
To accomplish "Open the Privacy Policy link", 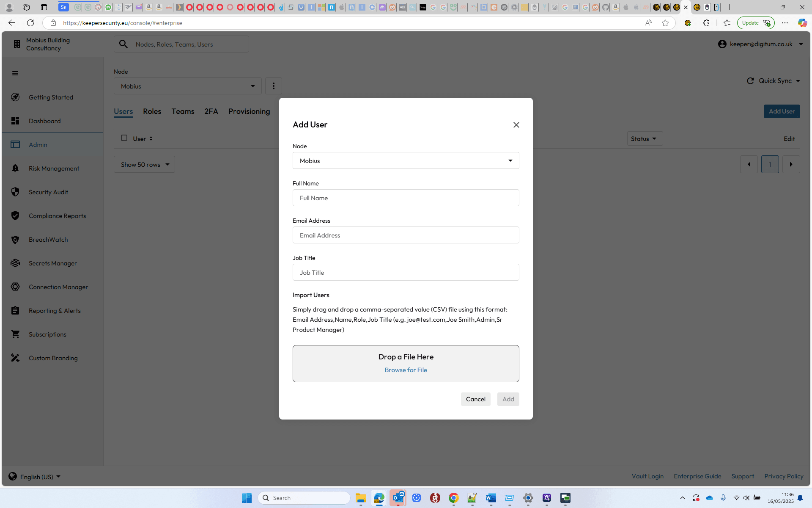I will (x=784, y=476).
